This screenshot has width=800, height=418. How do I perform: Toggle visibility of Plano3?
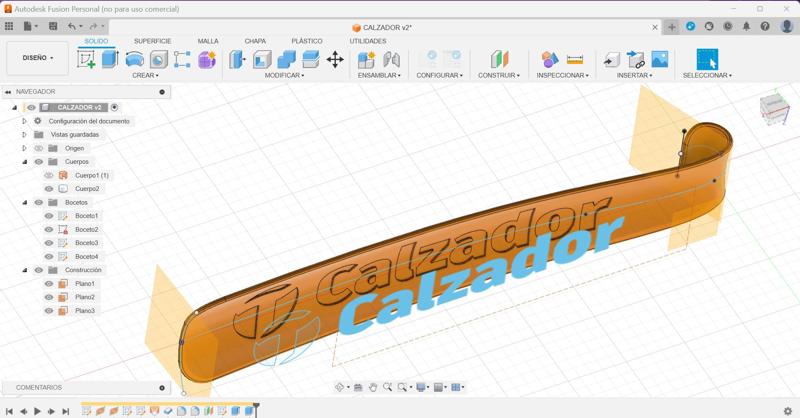[48, 311]
